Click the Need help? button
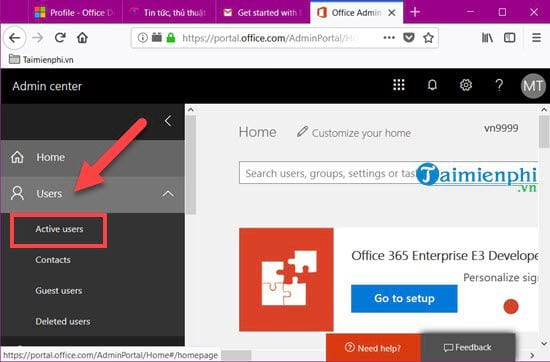The height and width of the screenshot is (362, 550). 373,348
